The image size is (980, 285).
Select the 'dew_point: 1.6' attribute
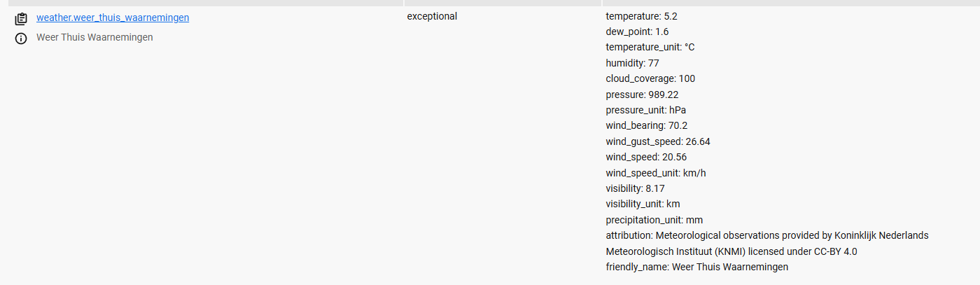click(x=637, y=32)
